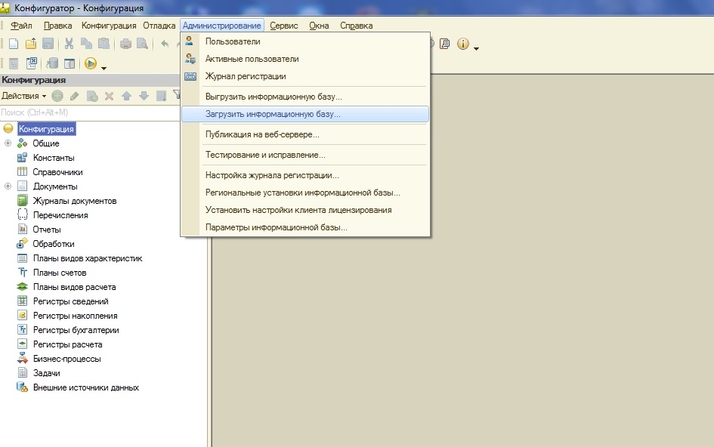This screenshot has height=447, width=714.
Task: Click the Print icon in toolbar
Action: pyautogui.click(x=126, y=44)
